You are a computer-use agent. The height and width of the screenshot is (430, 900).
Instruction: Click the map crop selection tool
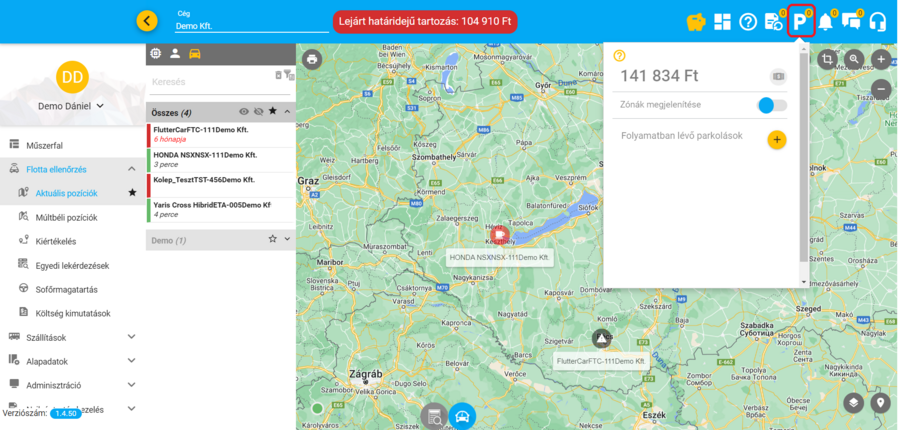[x=827, y=59]
